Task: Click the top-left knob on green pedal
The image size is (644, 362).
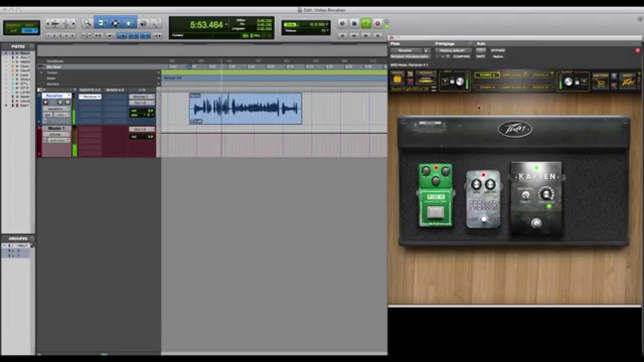Action: point(426,171)
